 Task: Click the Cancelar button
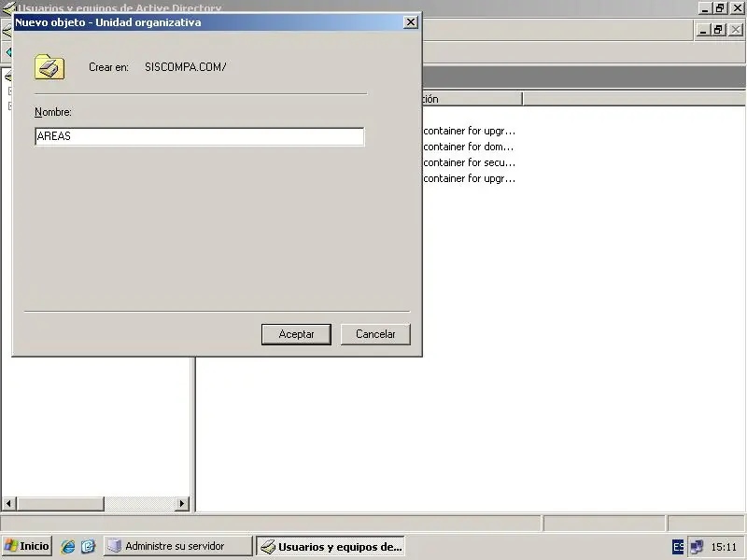[x=375, y=334]
